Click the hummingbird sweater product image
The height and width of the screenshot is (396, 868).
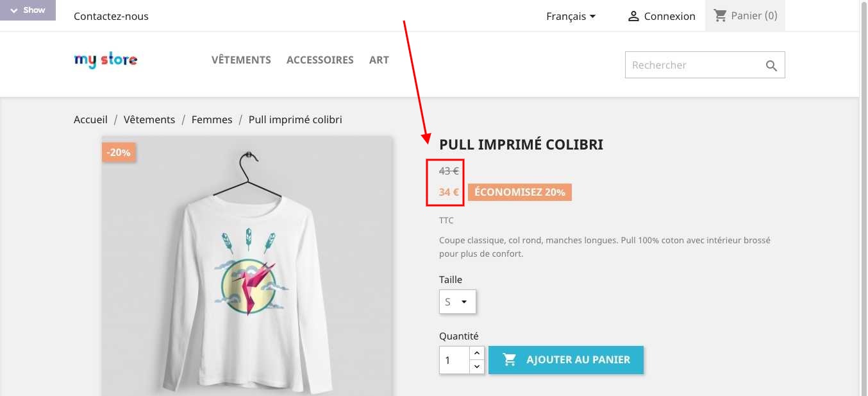click(247, 276)
